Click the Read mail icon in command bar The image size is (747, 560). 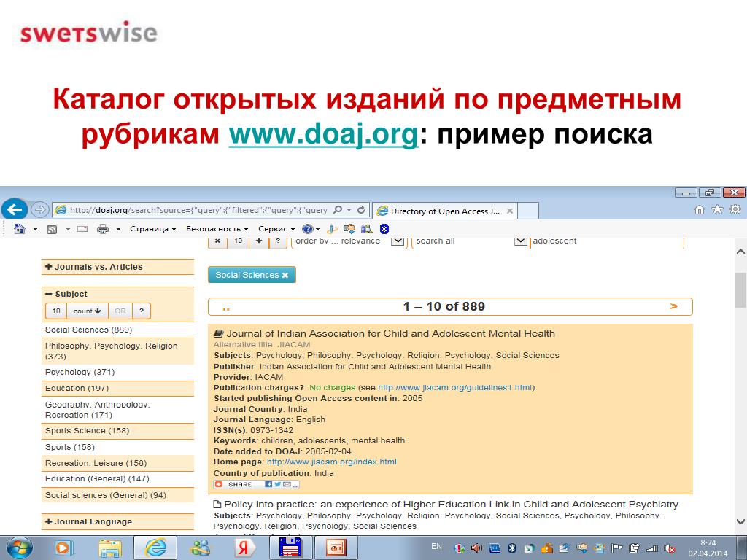(82, 229)
